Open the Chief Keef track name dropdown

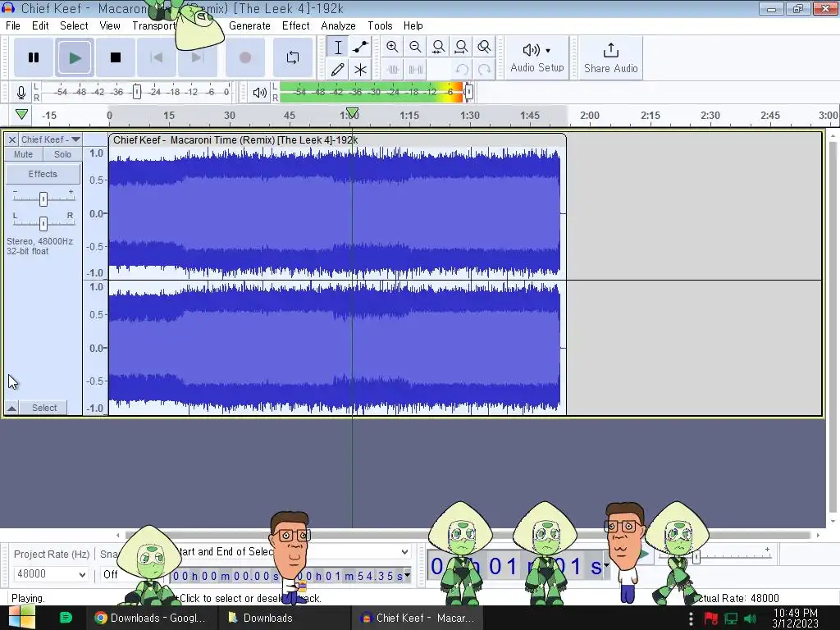51,139
